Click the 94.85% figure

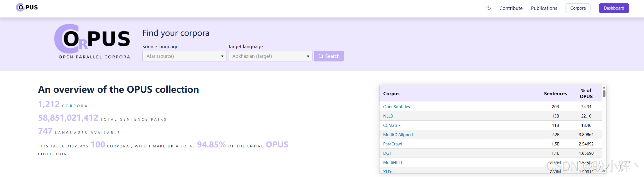tap(212, 145)
